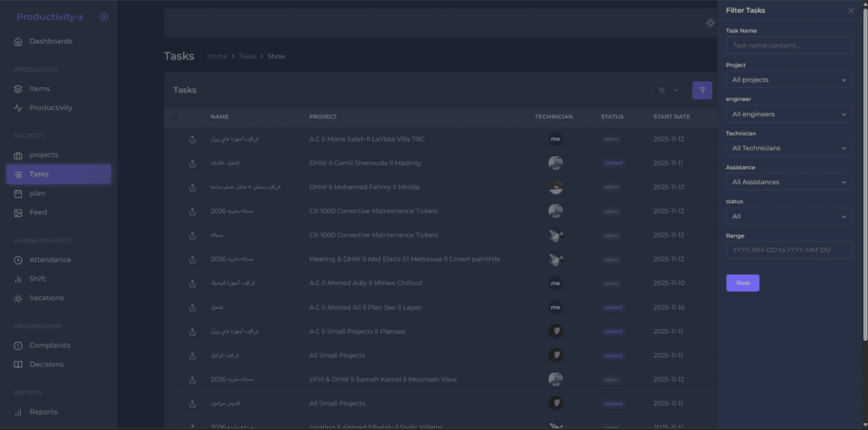Open the Project dropdown showing All projects
Screen dimensions: 868x430
click(788, 80)
